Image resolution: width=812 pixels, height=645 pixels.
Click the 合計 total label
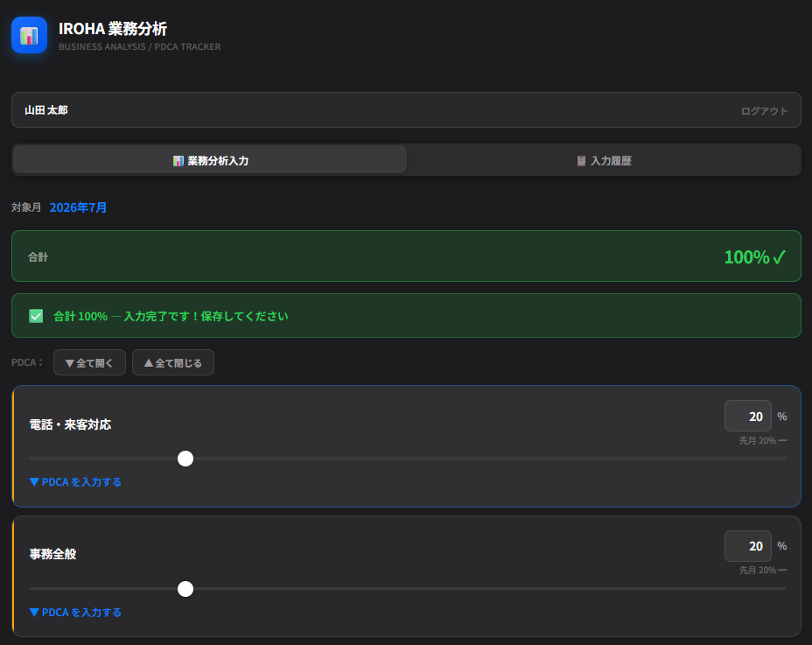(38, 257)
